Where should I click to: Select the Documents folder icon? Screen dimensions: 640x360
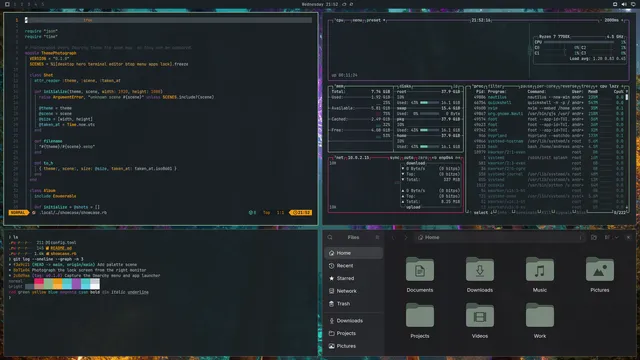click(420, 270)
